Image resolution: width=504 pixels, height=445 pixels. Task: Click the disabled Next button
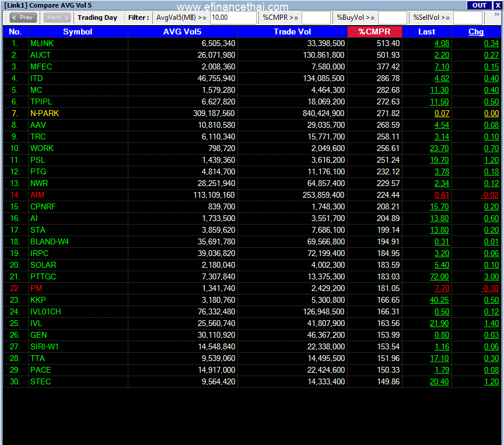[57, 17]
